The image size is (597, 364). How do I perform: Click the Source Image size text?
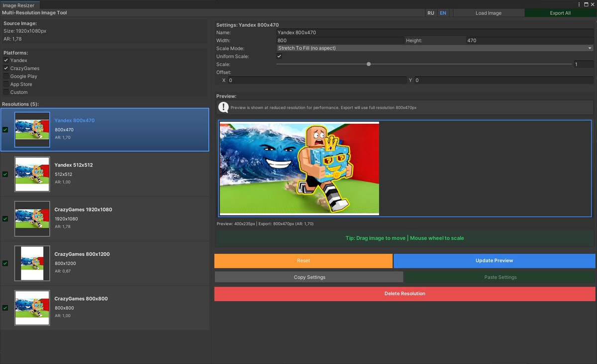25,31
